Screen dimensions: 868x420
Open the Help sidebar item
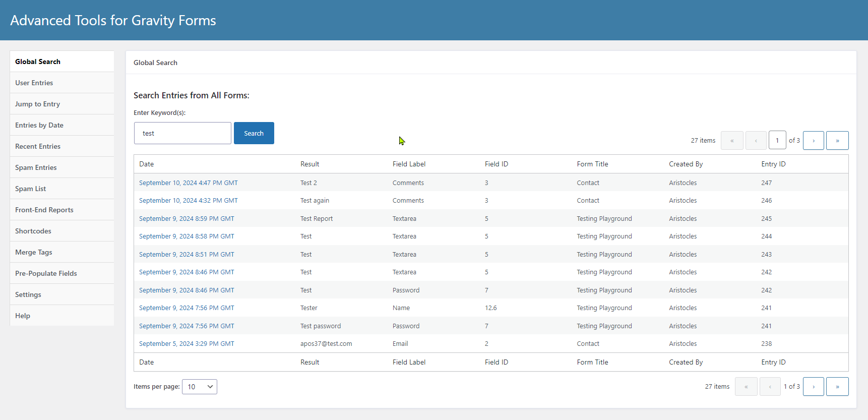click(23, 316)
